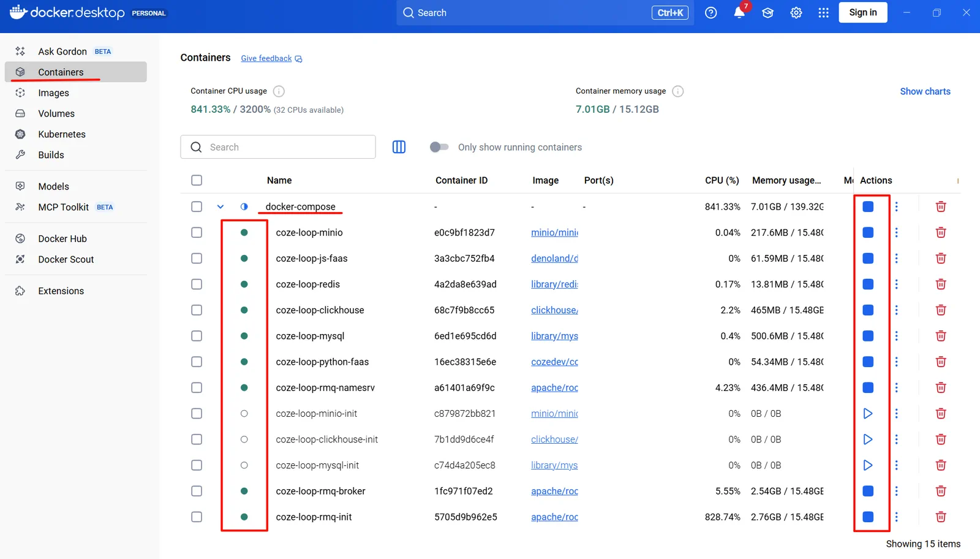Open the Learning center icon
Image resolution: width=980 pixels, height=559 pixels.
point(767,13)
